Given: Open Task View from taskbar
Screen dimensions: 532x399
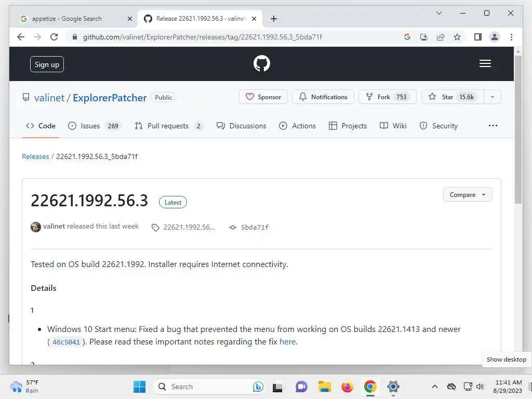Looking at the screenshot, I should pyautogui.click(x=277, y=387).
